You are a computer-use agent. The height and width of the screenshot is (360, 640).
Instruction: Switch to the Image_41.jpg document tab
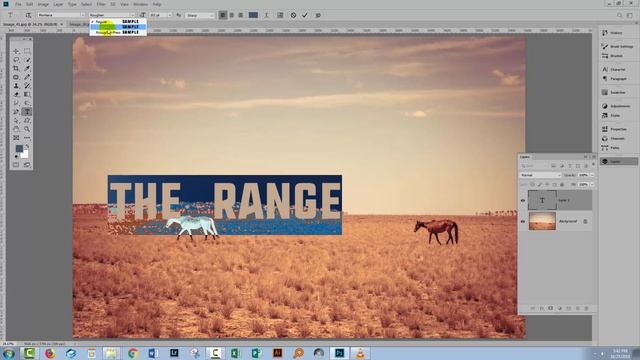point(32,24)
